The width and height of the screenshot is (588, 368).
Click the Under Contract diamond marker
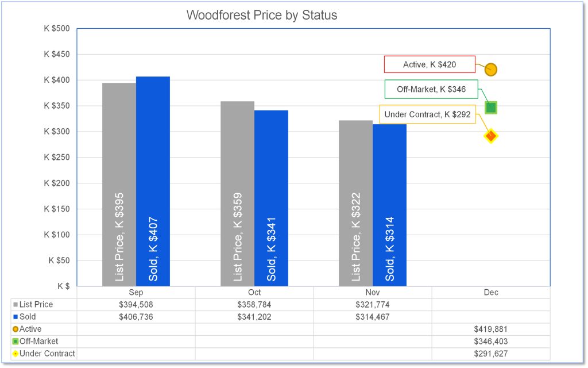[x=491, y=136]
